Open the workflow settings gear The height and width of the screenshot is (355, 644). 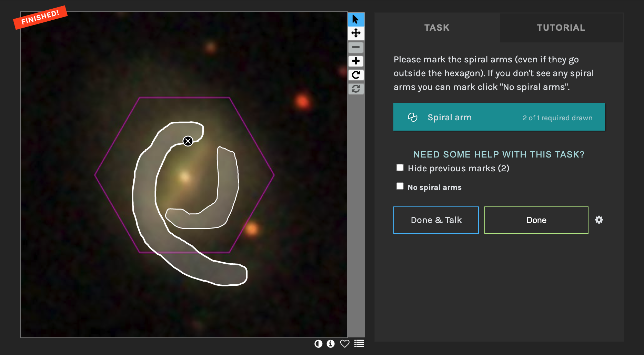(599, 220)
